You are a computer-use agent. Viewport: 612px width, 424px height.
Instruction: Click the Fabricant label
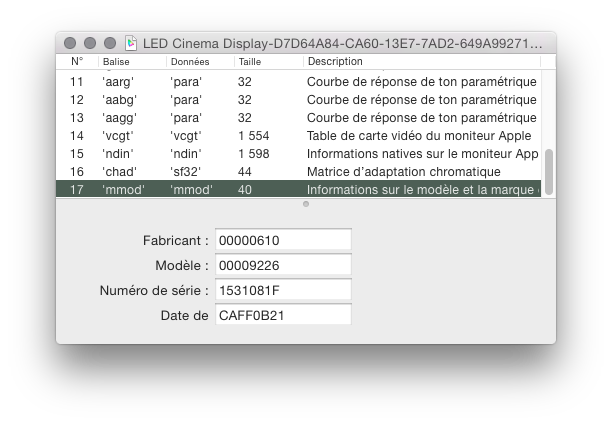tap(176, 240)
